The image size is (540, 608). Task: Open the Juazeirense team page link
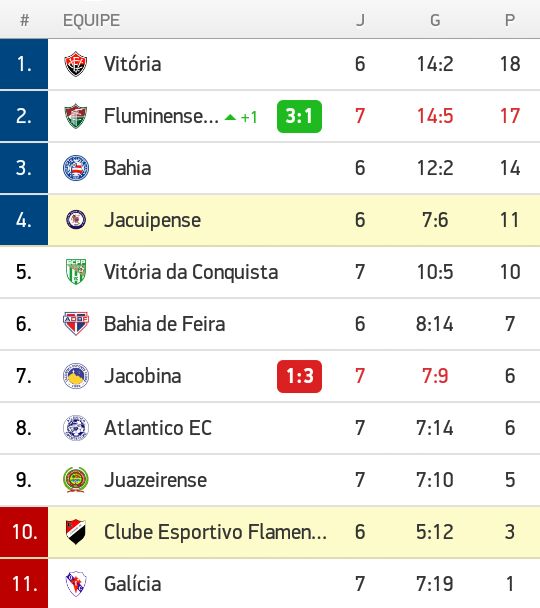pyautogui.click(x=155, y=480)
